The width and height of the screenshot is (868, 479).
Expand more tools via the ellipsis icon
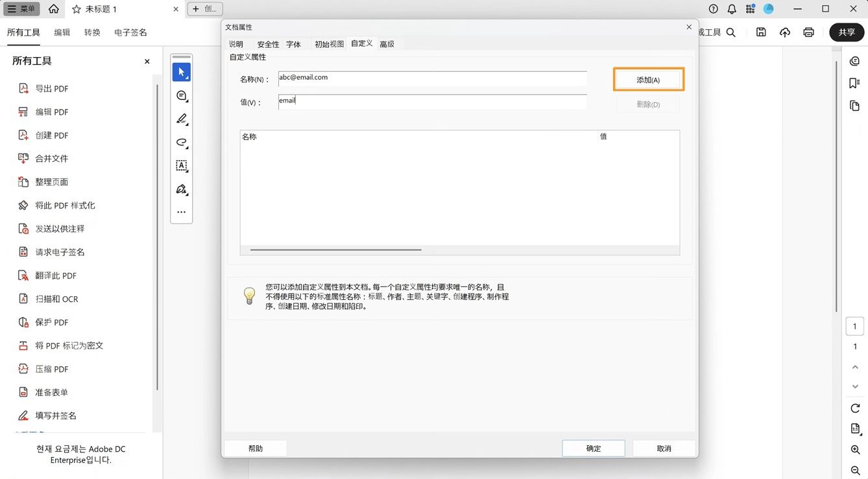(180, 212)
